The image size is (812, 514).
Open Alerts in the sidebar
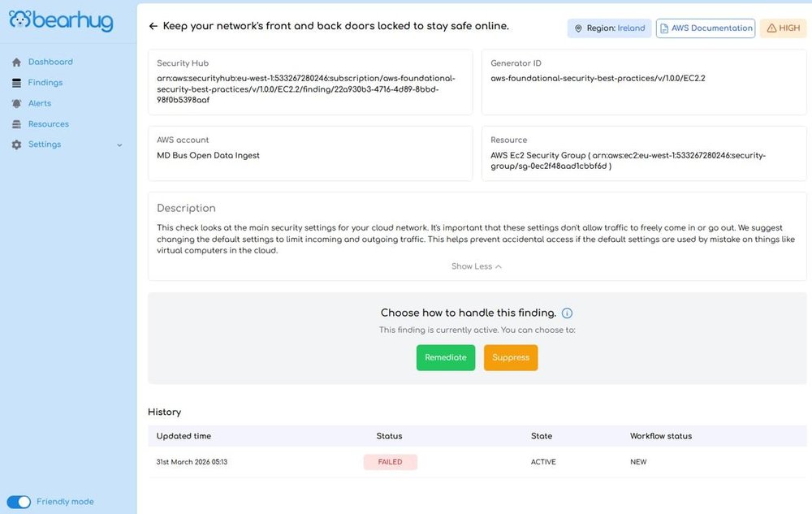click(39, 103)
